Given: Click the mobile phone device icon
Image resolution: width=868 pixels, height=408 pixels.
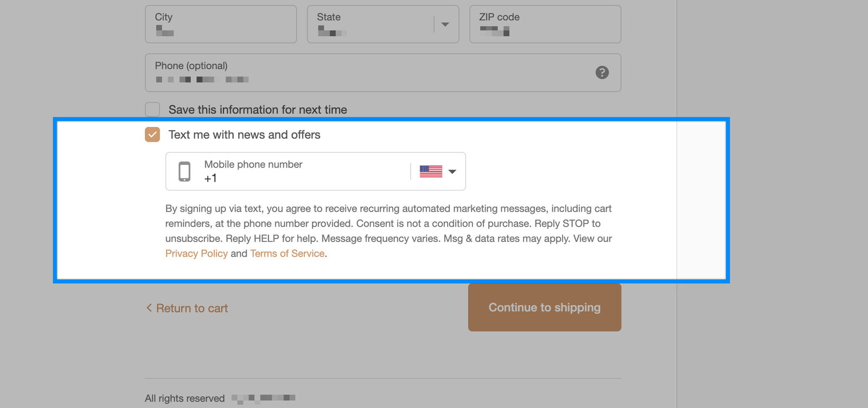Looking at the screenshot, I should coord(184,171).
